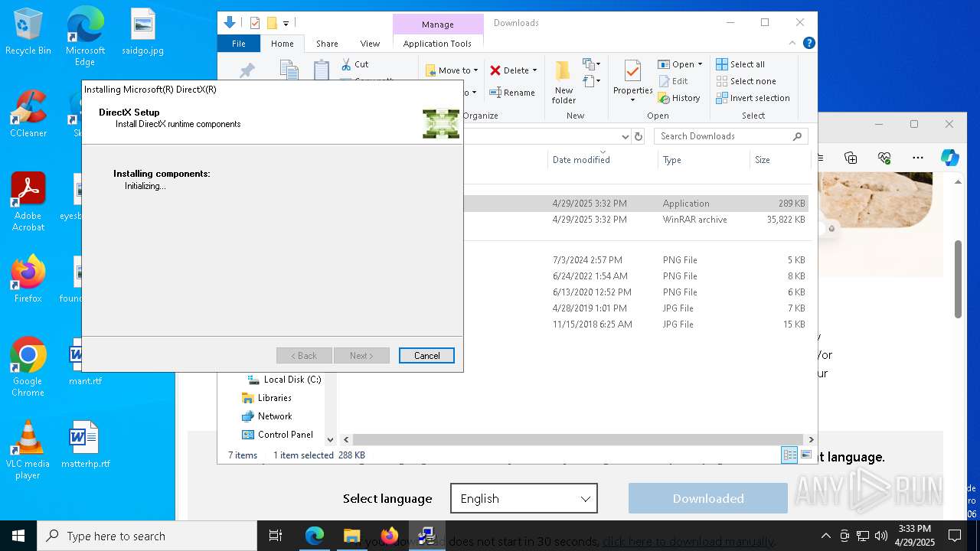Open the Windows Start menu
Image resolution: width=980 pixels, height=551 pixels.
[x=18, y=536]
